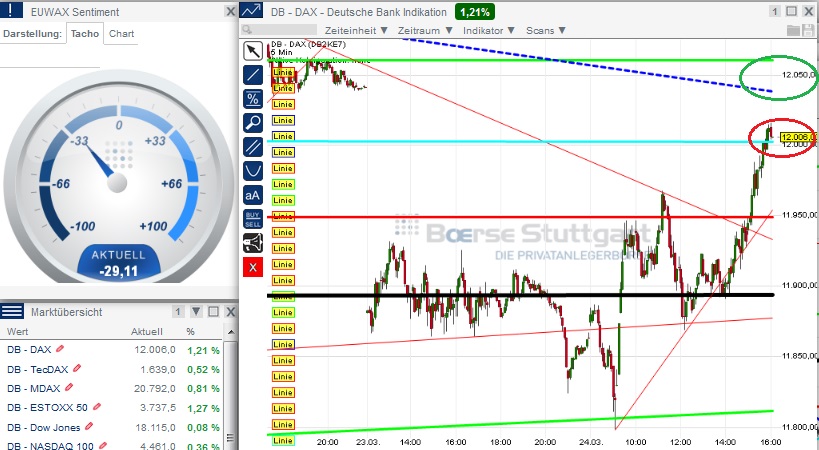Open the BUY/SELL marker tool
The image size is (819, 450).
[x=253, y=219]
